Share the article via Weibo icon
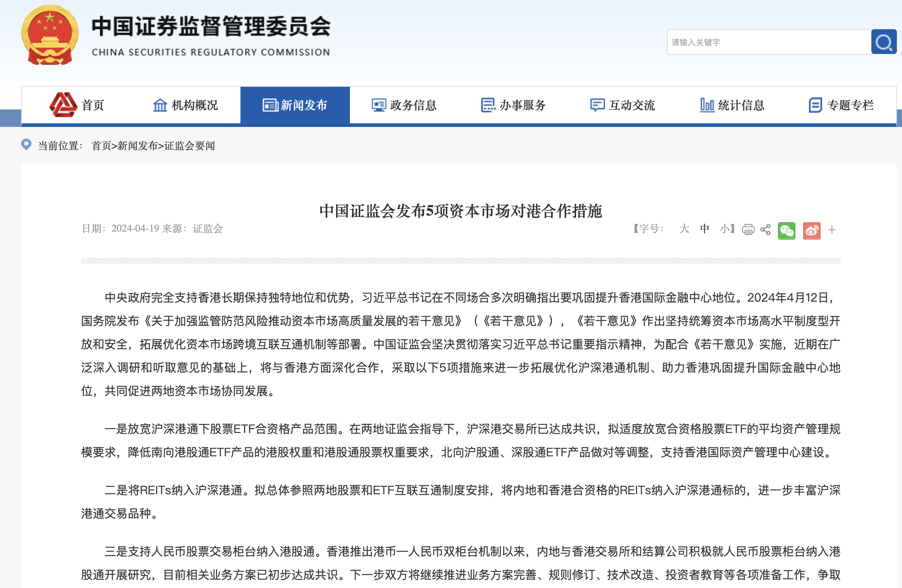 click(812, 231)
